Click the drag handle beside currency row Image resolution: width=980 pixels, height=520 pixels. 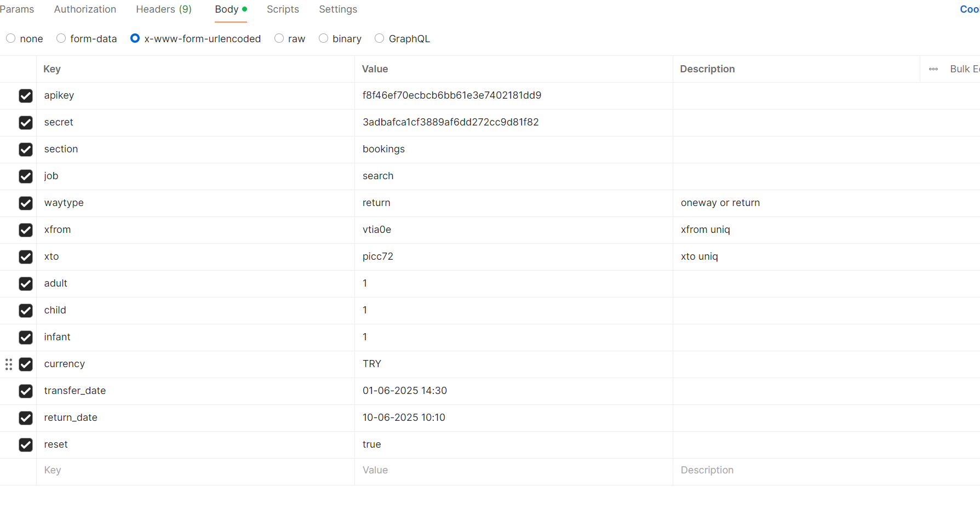click(x=9, y=364)
